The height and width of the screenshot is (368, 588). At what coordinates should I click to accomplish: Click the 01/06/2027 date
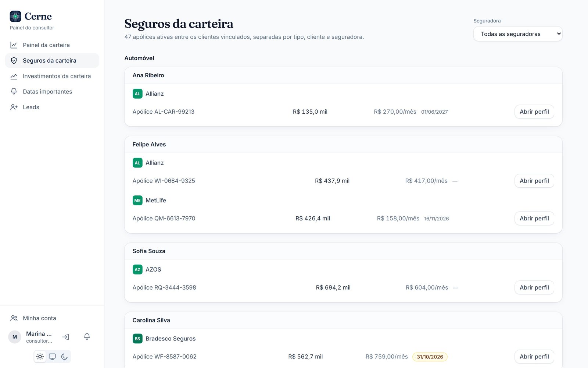[x=434, y=112]
